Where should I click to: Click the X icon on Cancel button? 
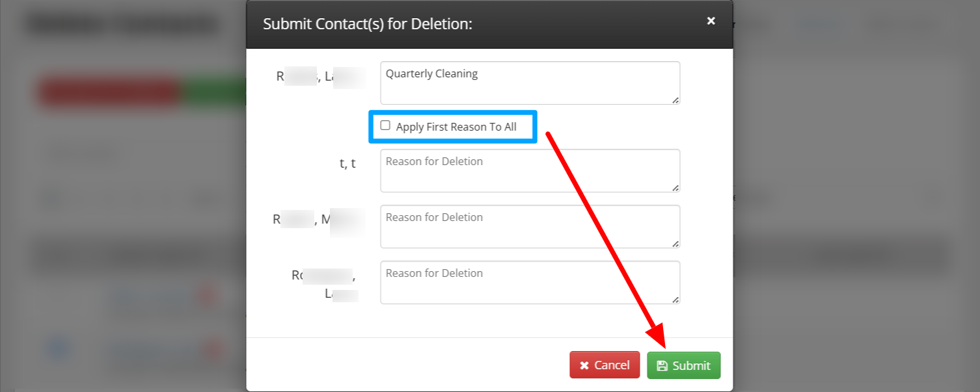[x=584, y=366]
